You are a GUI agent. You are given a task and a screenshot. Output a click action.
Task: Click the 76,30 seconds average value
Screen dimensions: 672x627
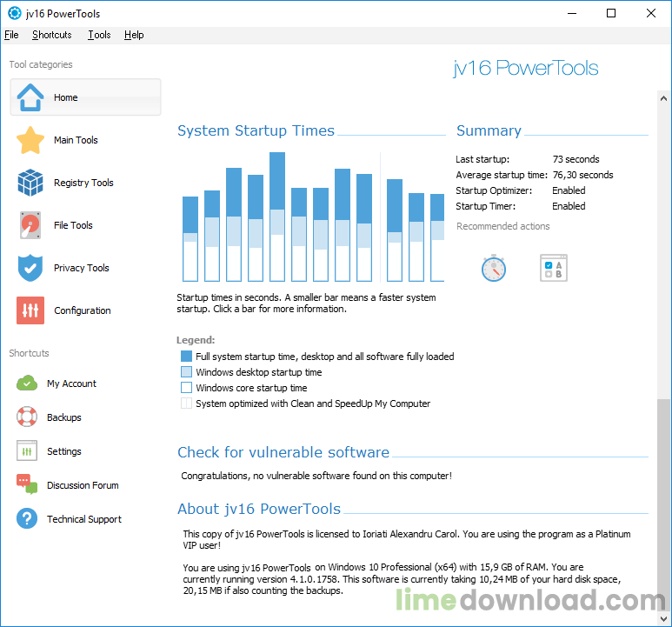(x=582, y=175)
